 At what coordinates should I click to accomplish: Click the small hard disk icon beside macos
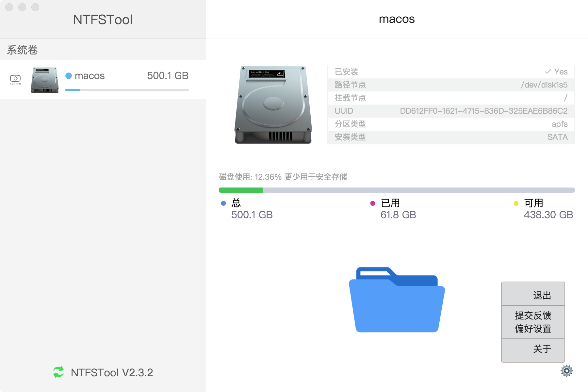(45, 80)
